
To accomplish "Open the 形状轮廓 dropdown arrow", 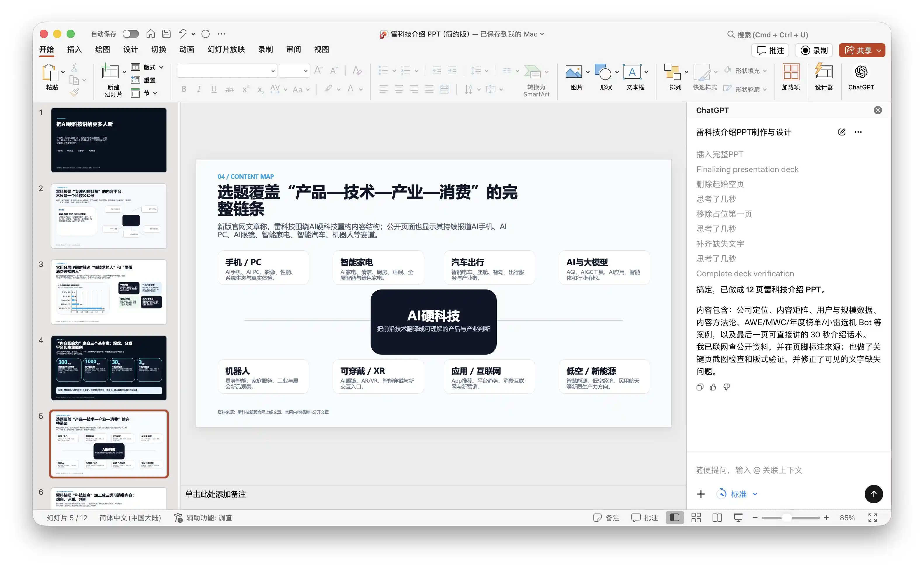I will (x=765, y=90).
